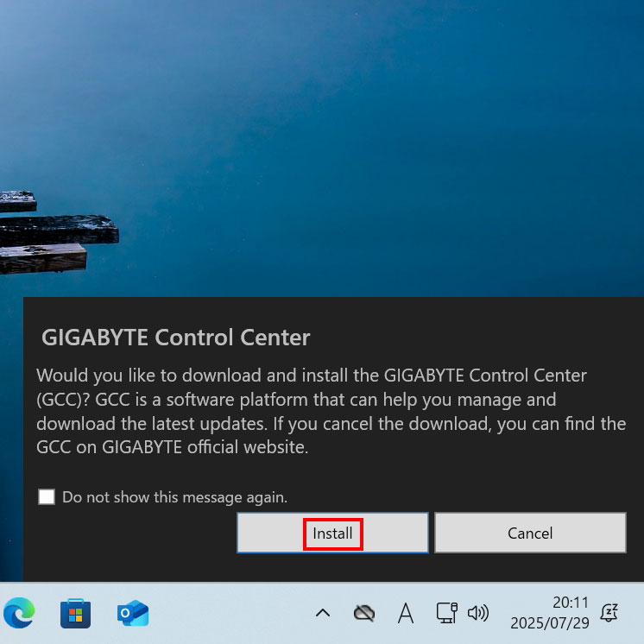Viewport: 644px width, 644px height.
Task: Open the volume speaker tray icon
Action: tap(478, 613)
